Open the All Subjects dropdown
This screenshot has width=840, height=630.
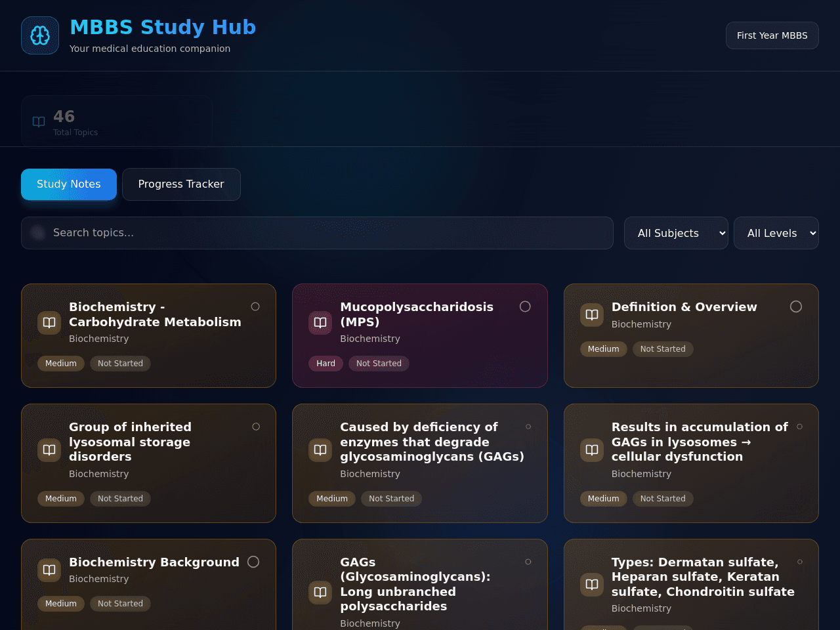tap(676, 233)
